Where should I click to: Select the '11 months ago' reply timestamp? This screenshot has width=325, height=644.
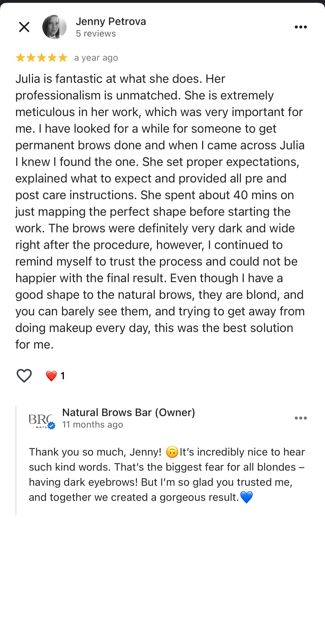(93, 425)
